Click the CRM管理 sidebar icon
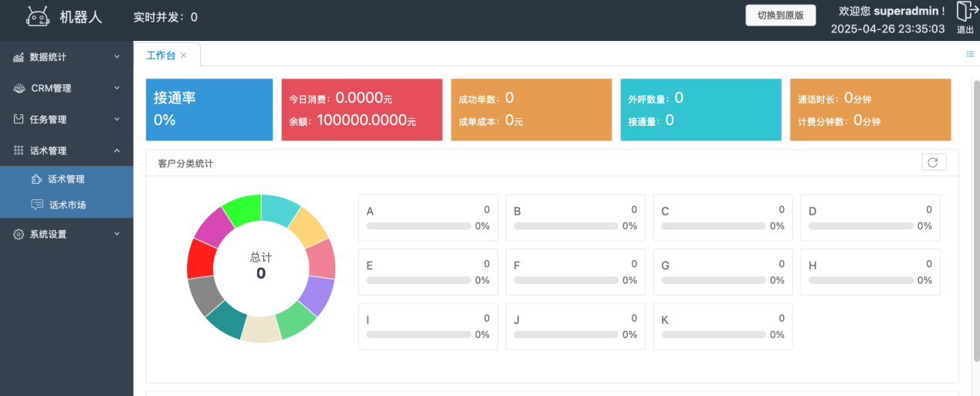Screen dimensions: 980x396 pos(19,88)
